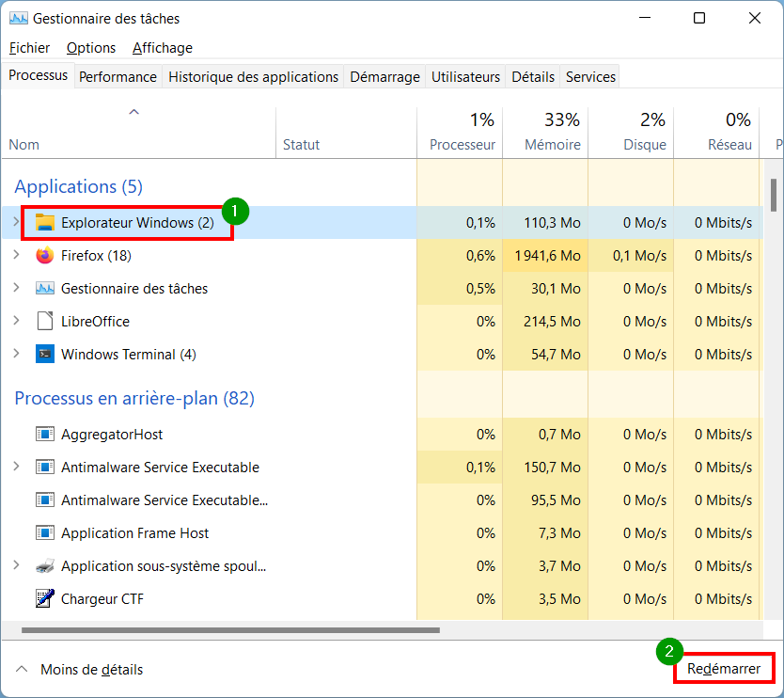Viewport: 784px width, 698px height.
Task: Sort by the Mémoire column header
Action: coord(545,133)
